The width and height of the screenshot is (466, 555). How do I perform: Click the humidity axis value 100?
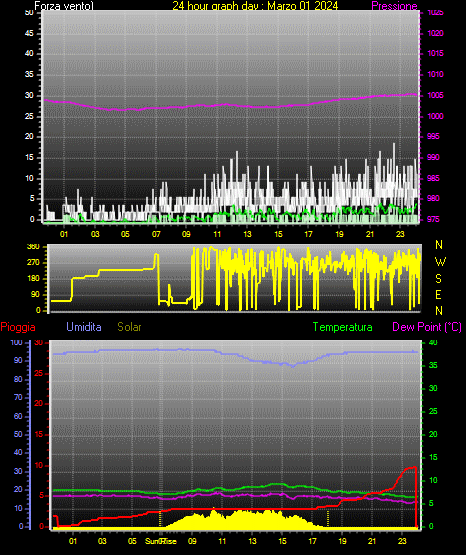[x=17, y=342]
